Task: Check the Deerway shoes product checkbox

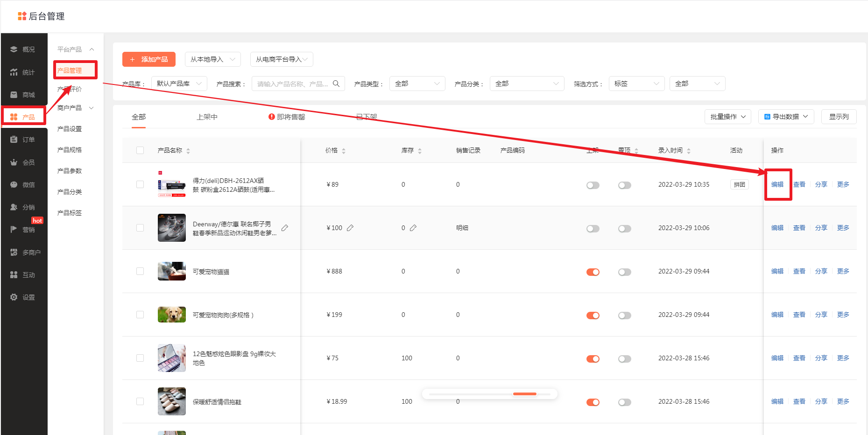Action: [x=140, y=228]
